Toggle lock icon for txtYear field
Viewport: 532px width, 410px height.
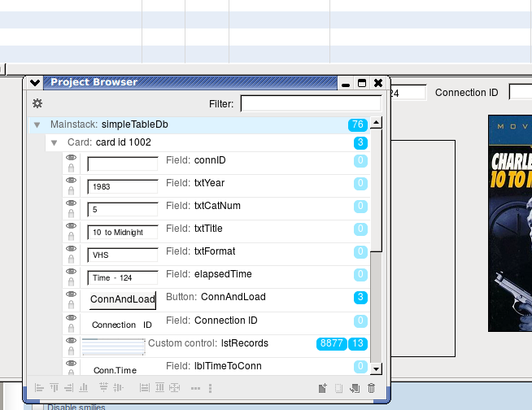(71, 190)
